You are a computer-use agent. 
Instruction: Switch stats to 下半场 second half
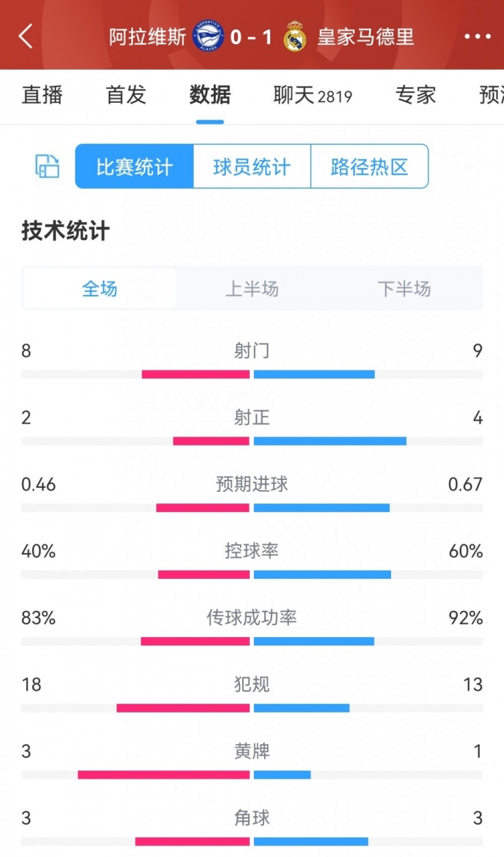pos(405,288)
